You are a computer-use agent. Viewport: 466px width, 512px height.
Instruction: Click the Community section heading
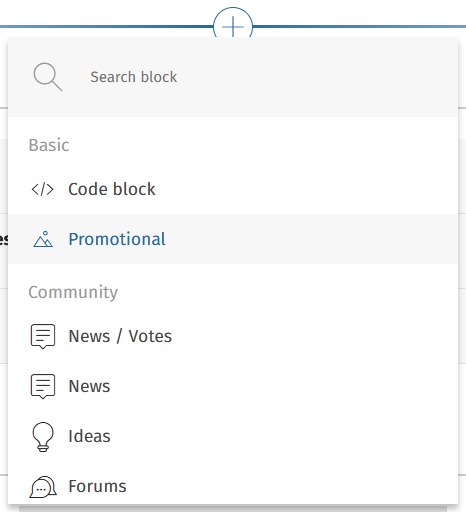pyautogui.click(x=73, y=292)
